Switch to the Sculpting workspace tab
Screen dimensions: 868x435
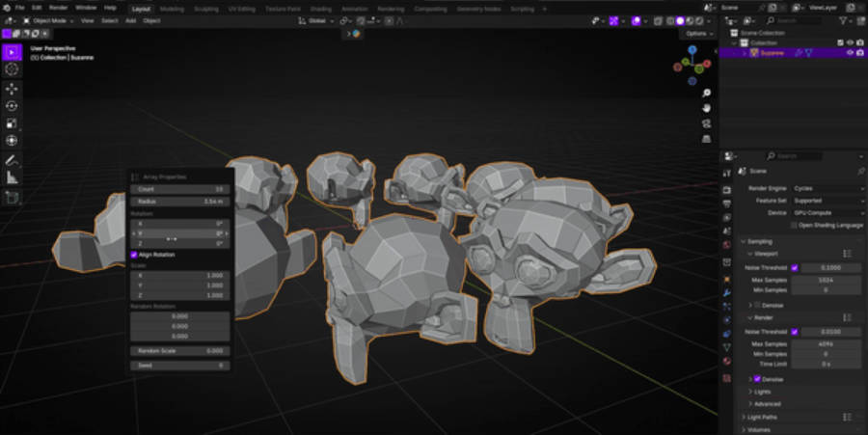[x=206, y=9]
